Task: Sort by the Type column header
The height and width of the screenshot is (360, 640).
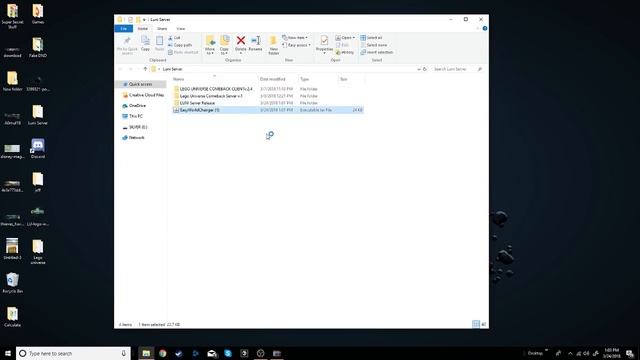Action: [318, 79]
